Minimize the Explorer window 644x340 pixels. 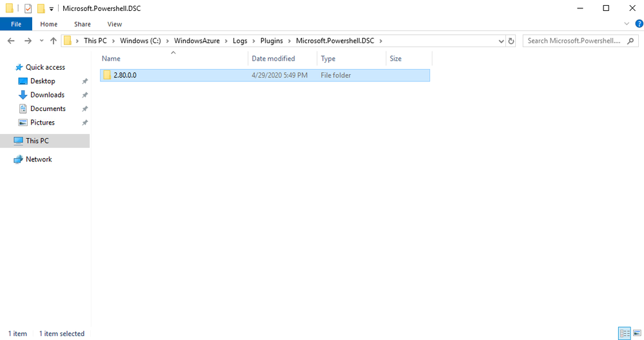(x=580, y=8)
